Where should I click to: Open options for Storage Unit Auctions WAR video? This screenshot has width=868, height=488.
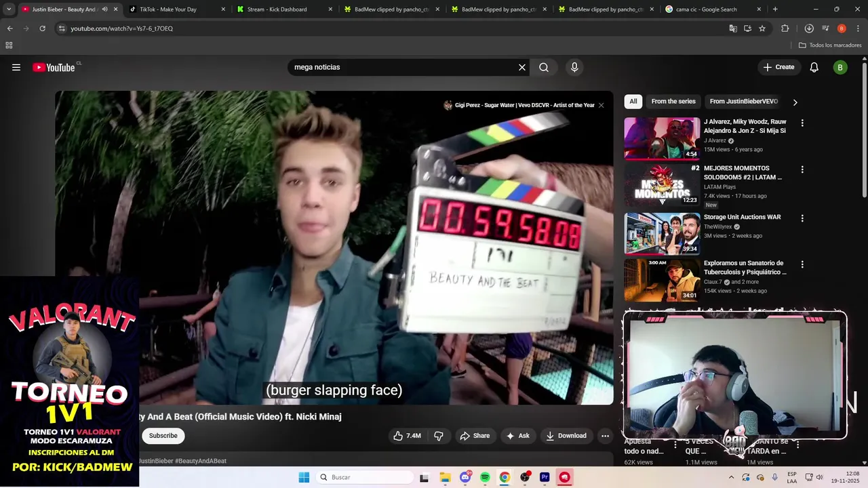802,218
